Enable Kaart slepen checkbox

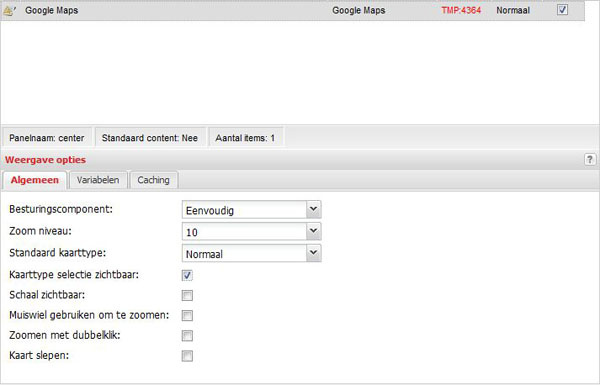(187, 356)
